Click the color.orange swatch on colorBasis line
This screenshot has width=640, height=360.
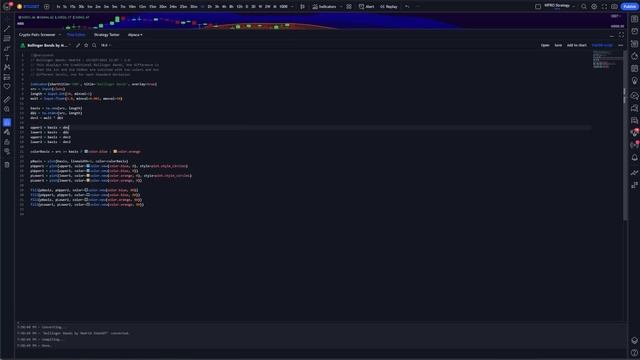tap(115, 151)
